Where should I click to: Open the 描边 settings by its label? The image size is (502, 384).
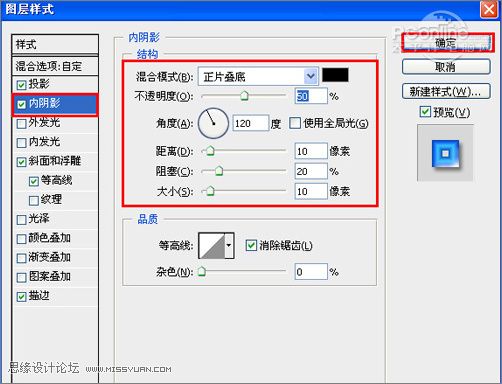[39, 296]
